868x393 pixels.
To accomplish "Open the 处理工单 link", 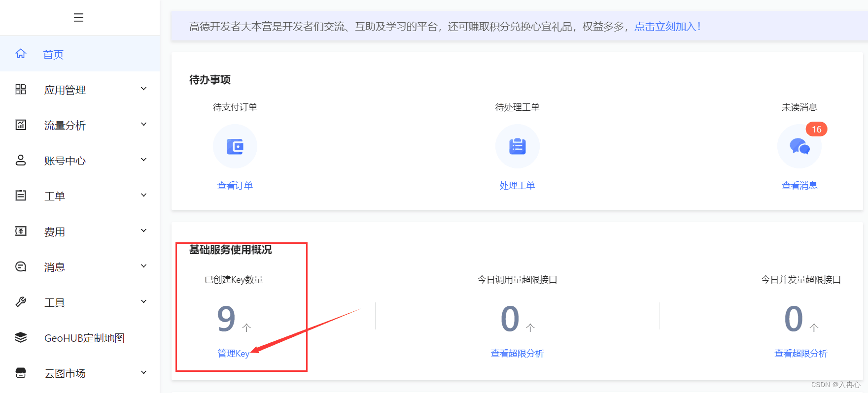I will coord(518,185).
